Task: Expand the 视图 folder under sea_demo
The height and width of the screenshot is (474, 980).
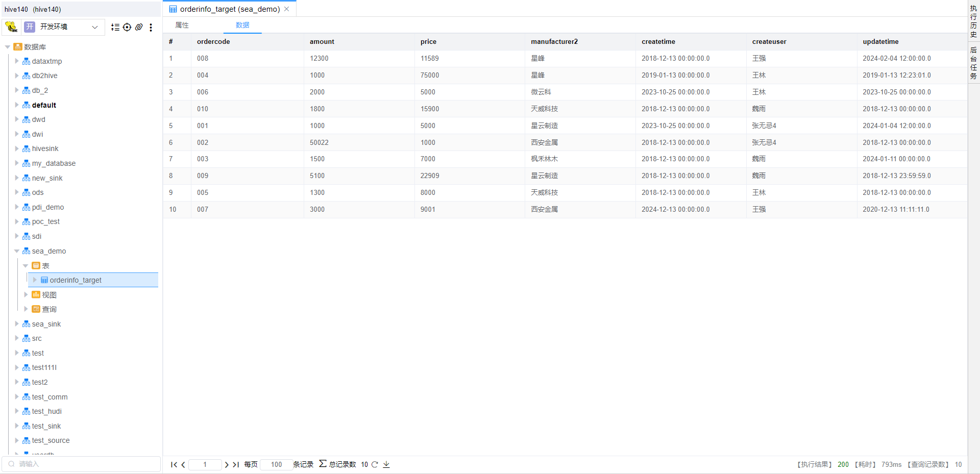Action: [26, 295]
